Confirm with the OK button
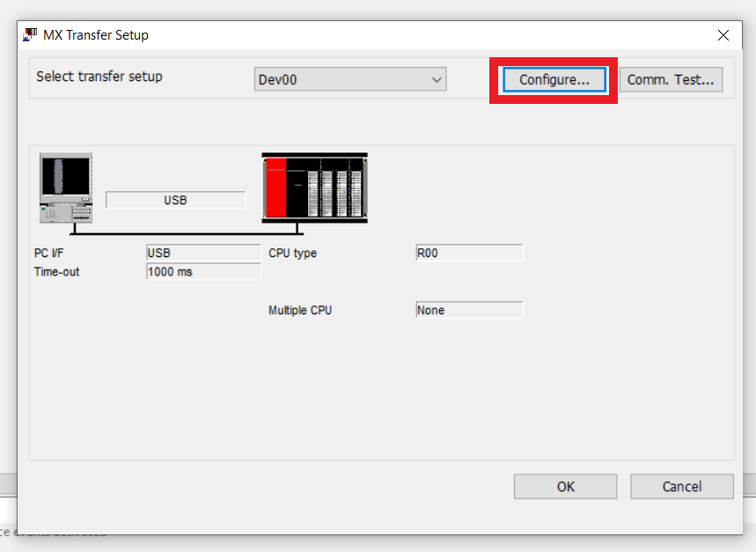The height and width of the screenshot is (552, 756). [566, 487]
